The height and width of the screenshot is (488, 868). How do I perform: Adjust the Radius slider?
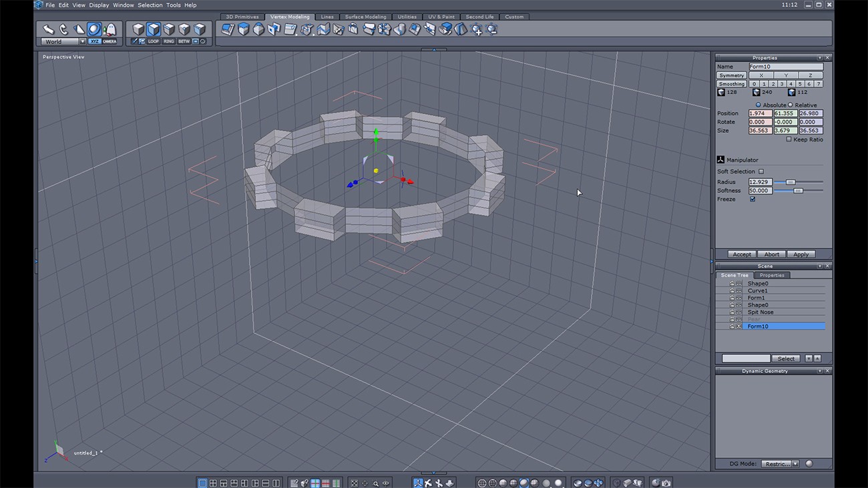coord(791,182)
